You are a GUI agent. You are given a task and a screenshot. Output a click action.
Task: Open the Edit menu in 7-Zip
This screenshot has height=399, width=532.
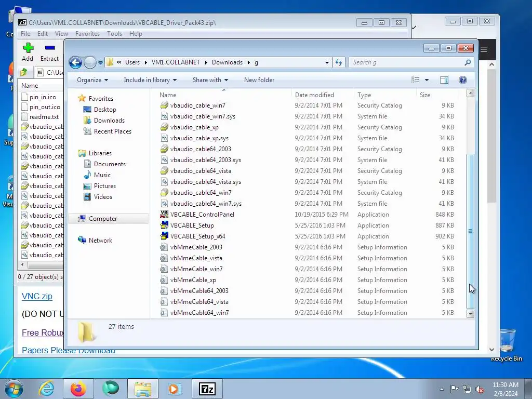[x=43, y=34]
